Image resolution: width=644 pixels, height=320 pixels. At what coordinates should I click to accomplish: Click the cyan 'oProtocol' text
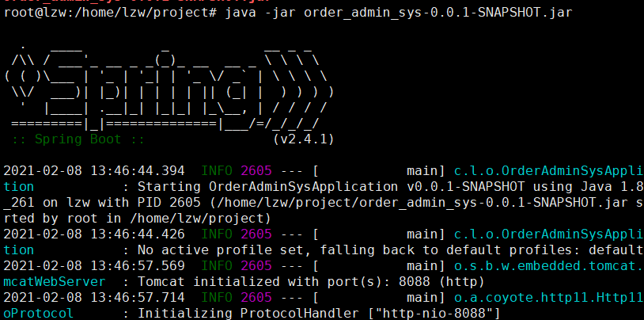pos(39,314)
